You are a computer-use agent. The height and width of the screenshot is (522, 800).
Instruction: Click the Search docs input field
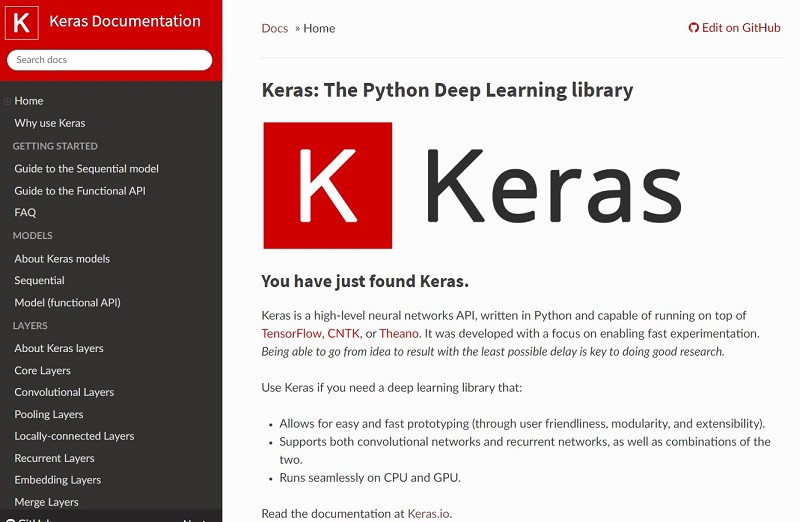(109, 60)
